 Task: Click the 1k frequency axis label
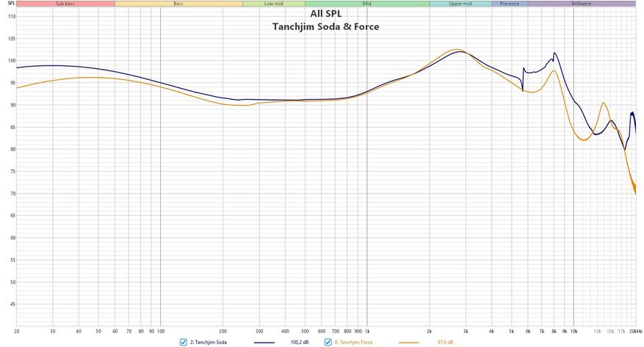(367, 331)
